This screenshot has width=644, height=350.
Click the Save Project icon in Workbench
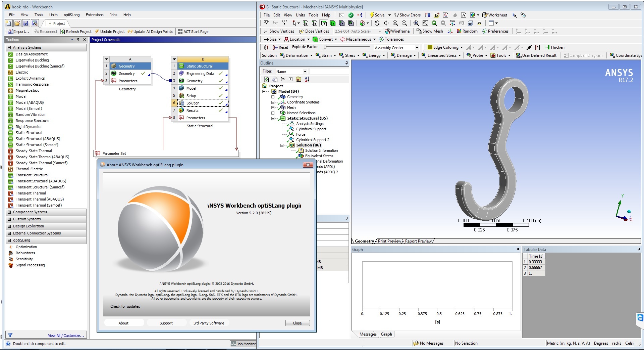26,23
